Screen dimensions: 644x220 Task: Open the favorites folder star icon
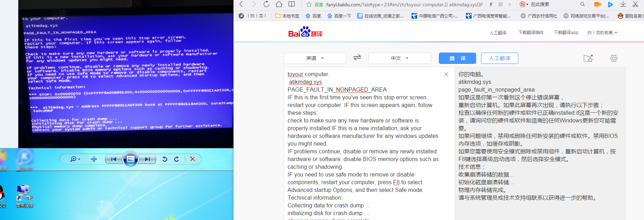click(x=588, y=58)
